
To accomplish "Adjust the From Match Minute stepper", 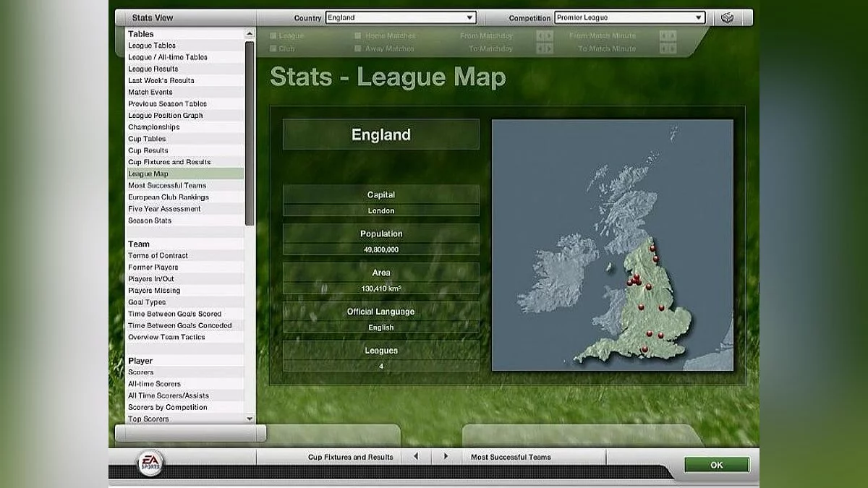I will [668, 35].
